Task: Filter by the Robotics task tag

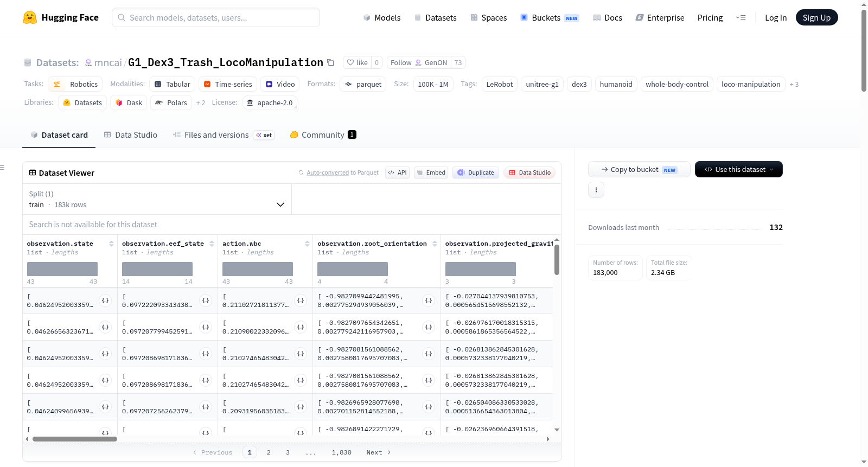Action: (75, 84)
